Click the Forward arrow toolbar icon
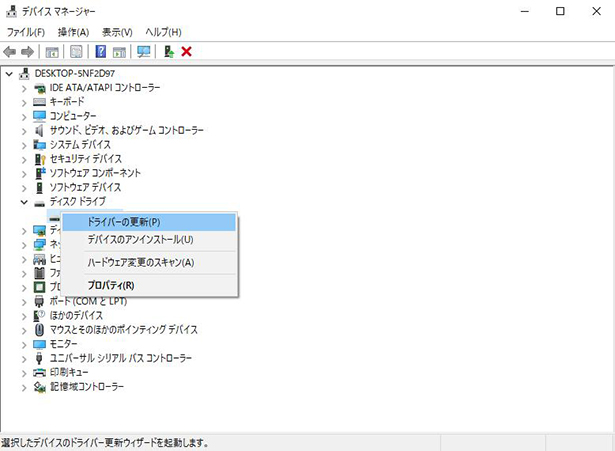This screenshot has height=451, width=615. tap(27, 52)
